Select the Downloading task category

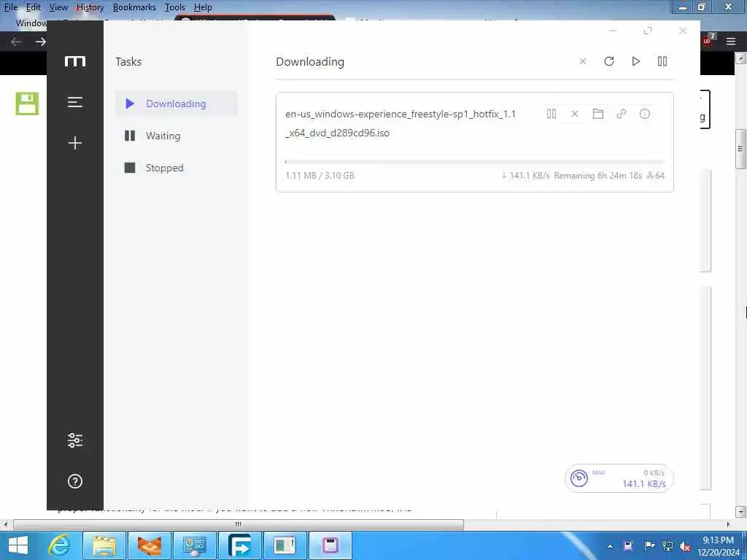(x=177, y=104)
